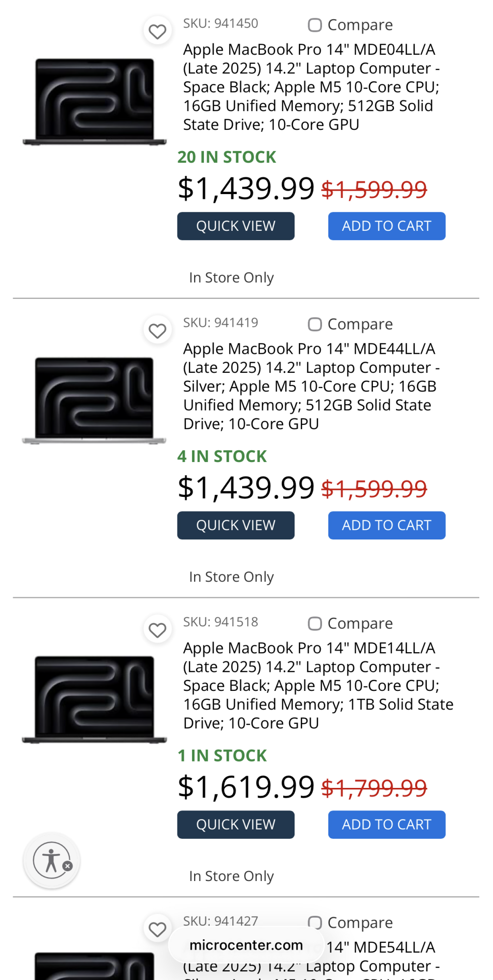The height and width of the screenshot is (980, 493).
Task: Add Silver MDE44LL/A MacBook to cart
Action: (387, 525)
